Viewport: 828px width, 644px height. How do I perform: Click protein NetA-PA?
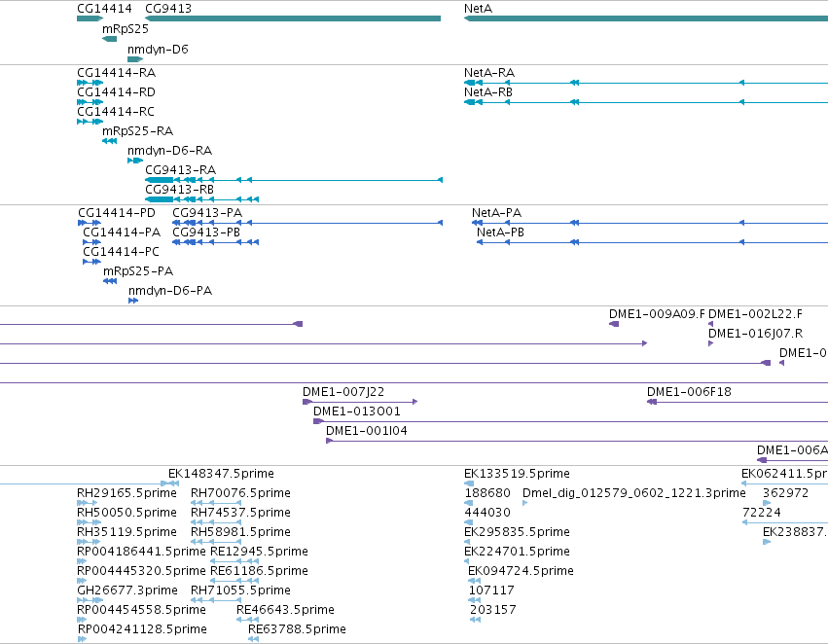click(497, 213)
